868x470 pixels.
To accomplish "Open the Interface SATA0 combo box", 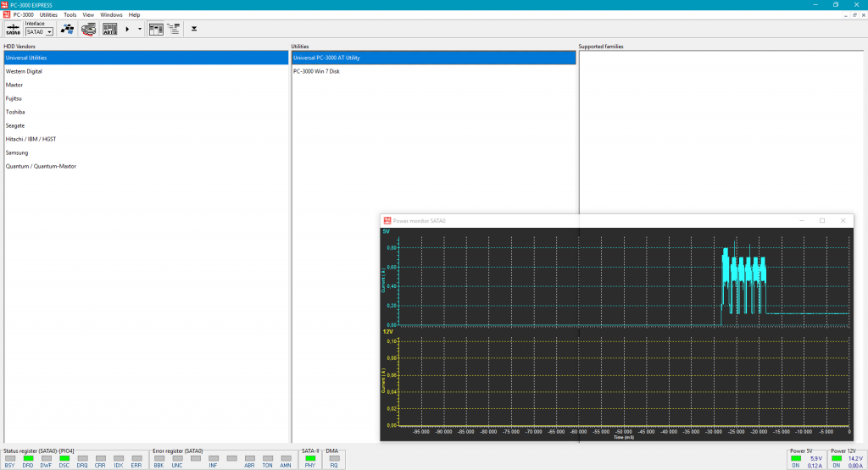I will 39,31.
